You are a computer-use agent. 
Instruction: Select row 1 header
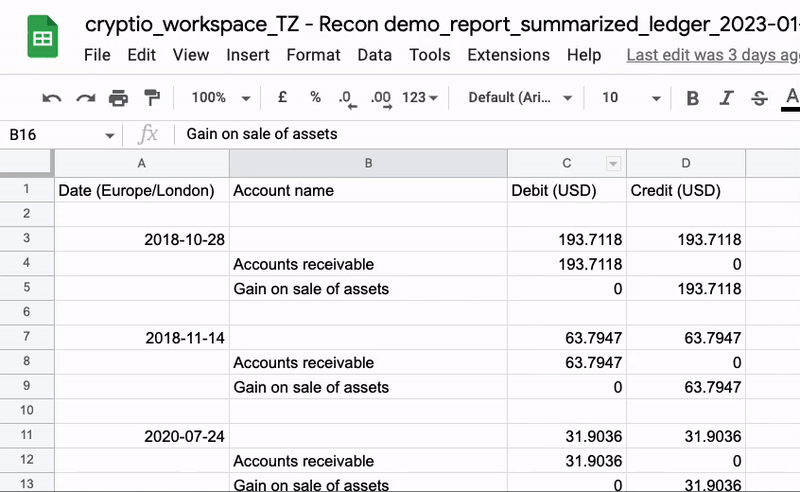pyautogui.click(x=27, y=189)
